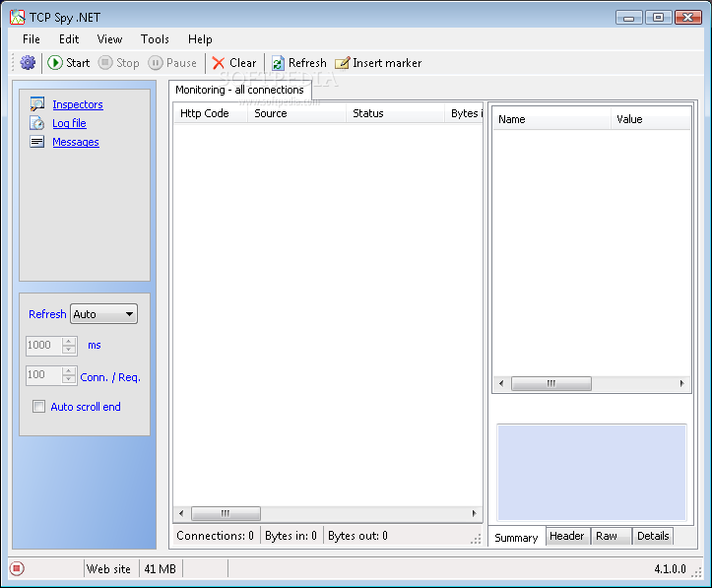The height and width of the screenshot is (588, 712).
Task: Open the Log file link
Action: [x=69, y=123]
